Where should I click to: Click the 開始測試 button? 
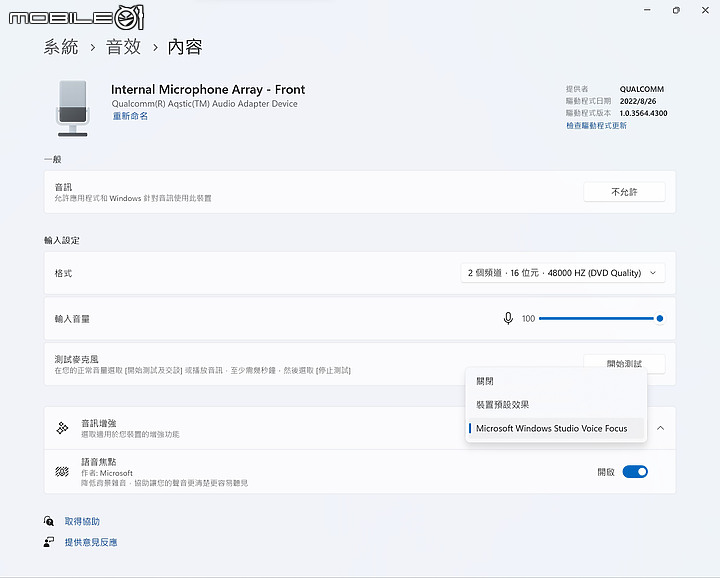click(624, 364)
